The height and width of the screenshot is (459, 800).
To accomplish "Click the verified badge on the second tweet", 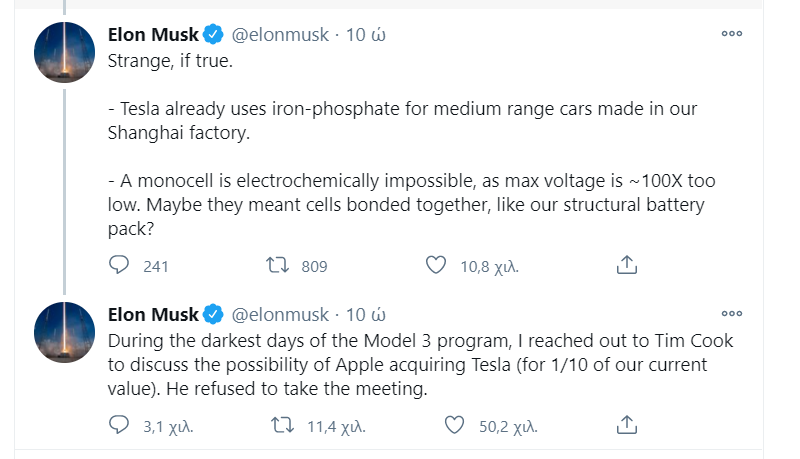I will (x=214, y=314).
